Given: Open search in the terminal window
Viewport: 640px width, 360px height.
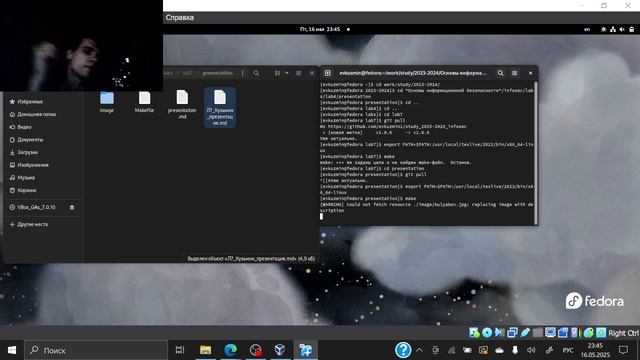Looking at the screenshot, I should [500, 73].
